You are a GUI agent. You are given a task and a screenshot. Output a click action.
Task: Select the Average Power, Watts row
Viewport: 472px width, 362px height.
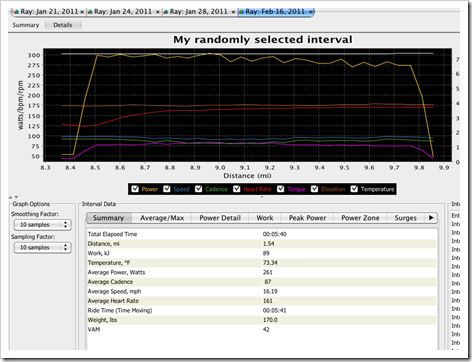click(262, 272)
